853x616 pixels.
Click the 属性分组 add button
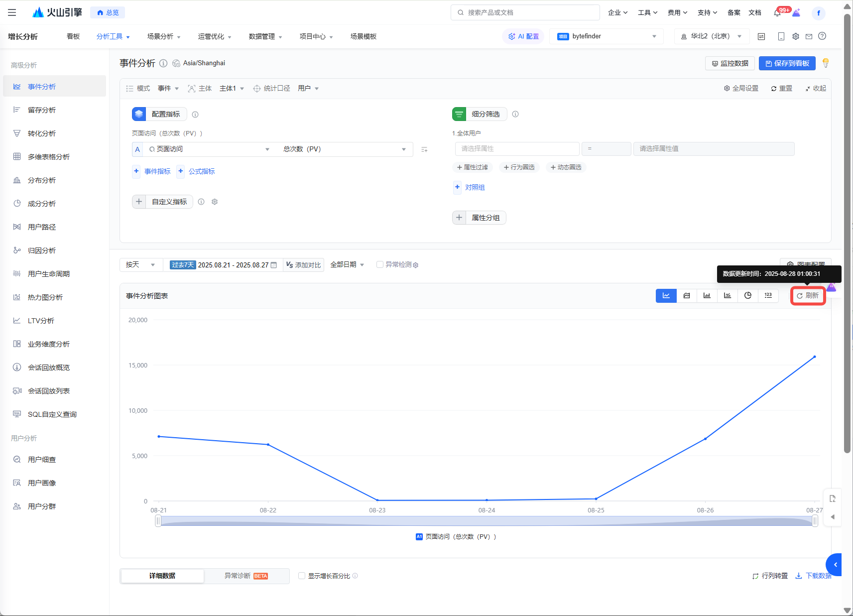click(479, 218)
